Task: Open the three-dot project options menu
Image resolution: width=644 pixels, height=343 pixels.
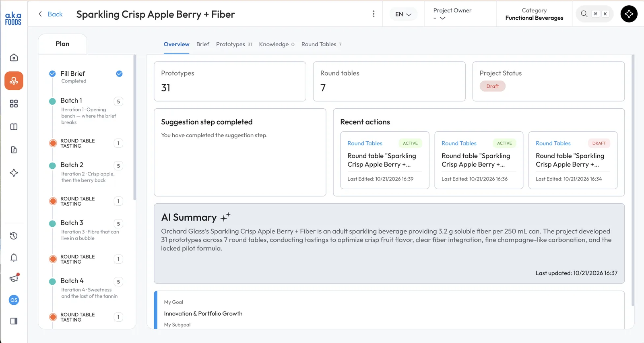Action: (x=374, y=14)
